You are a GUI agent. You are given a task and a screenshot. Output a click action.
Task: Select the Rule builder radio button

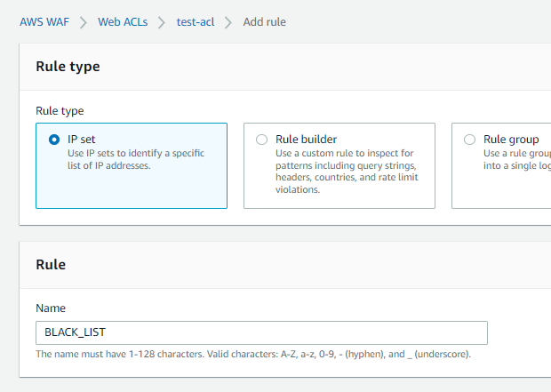pyautogui.click(x=261, y=140)
